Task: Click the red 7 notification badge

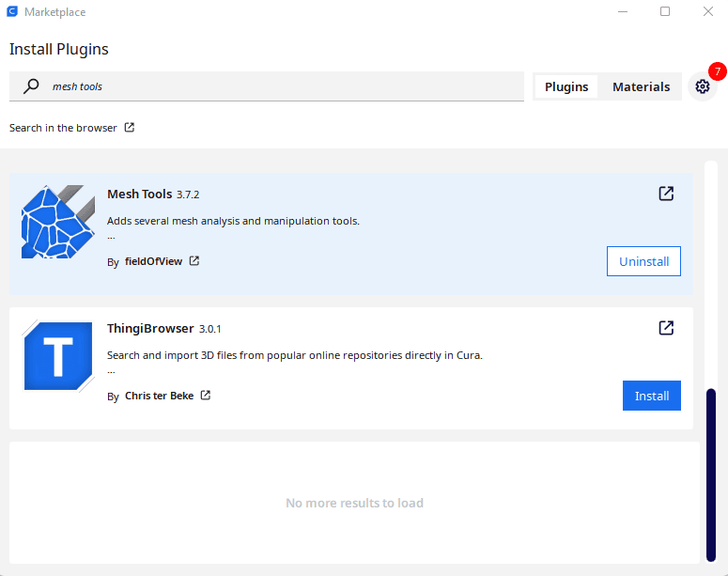Action: pos(718,71)
